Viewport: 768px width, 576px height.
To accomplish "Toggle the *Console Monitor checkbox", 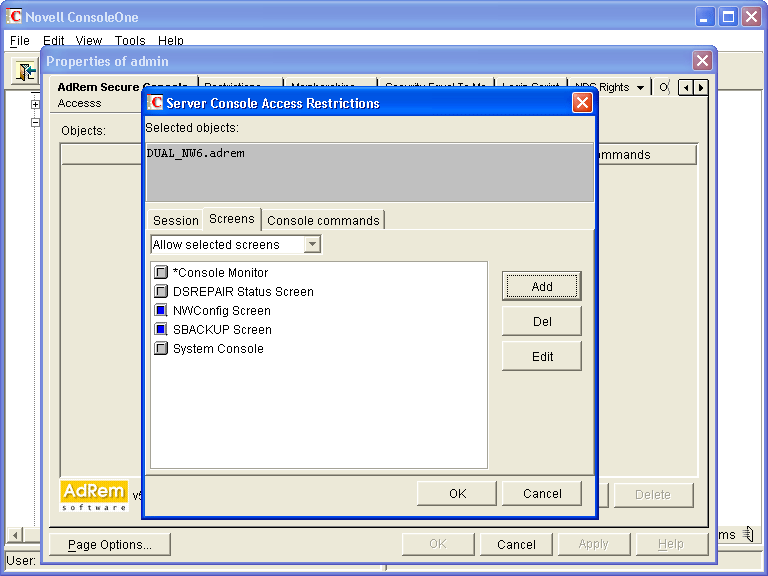I will [161, 272].
